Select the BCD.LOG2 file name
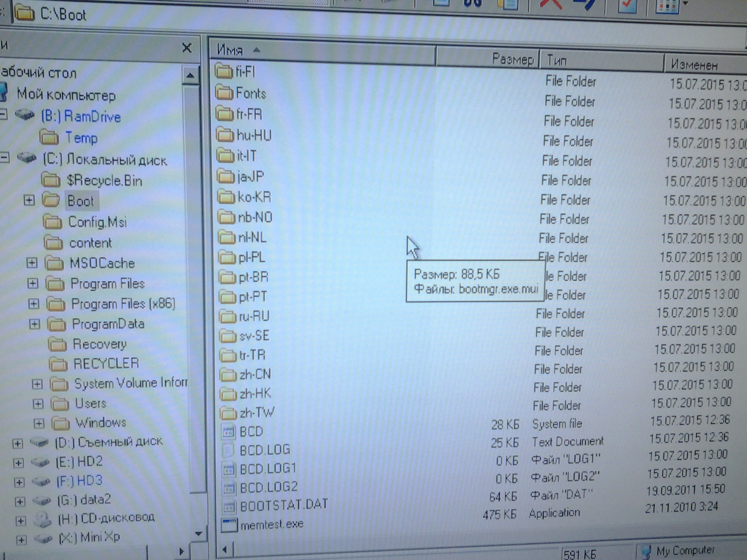The image size is (747, 560). pos(269,487)
